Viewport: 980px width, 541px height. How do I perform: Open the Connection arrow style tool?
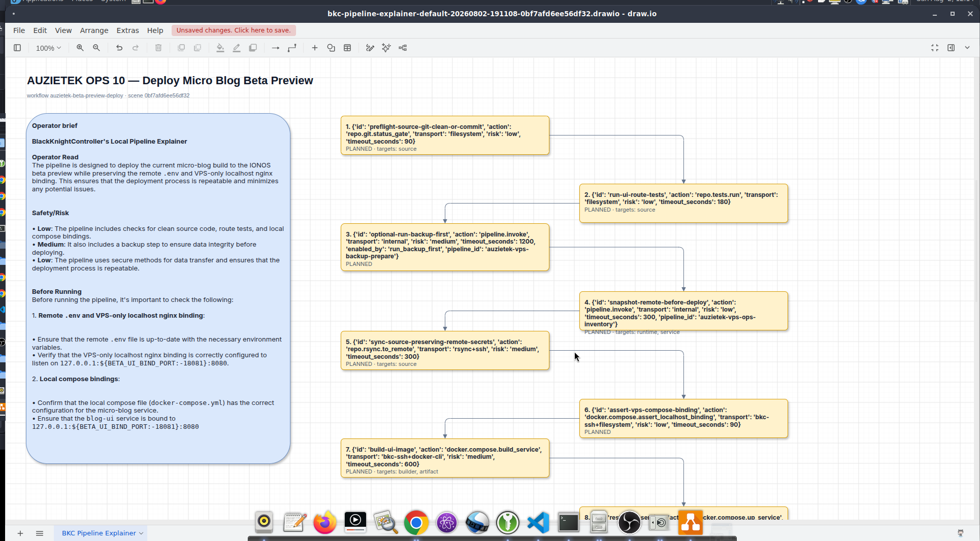(x=276, y=48)
